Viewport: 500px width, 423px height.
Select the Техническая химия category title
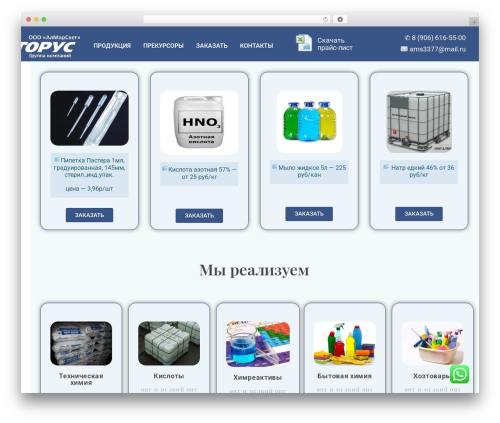pyautogui.click(x=81, y=379)
